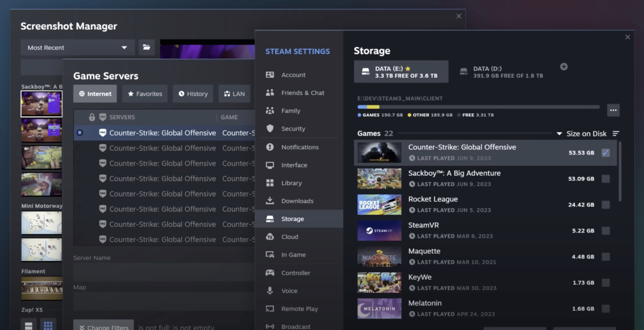Click the add new drive plus icon

click(563, 66)
